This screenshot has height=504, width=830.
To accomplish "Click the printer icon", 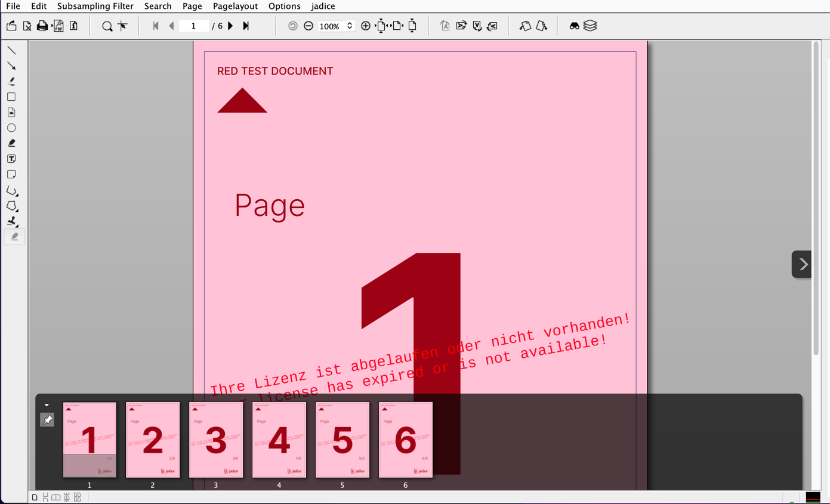I will tap(42, 26).
